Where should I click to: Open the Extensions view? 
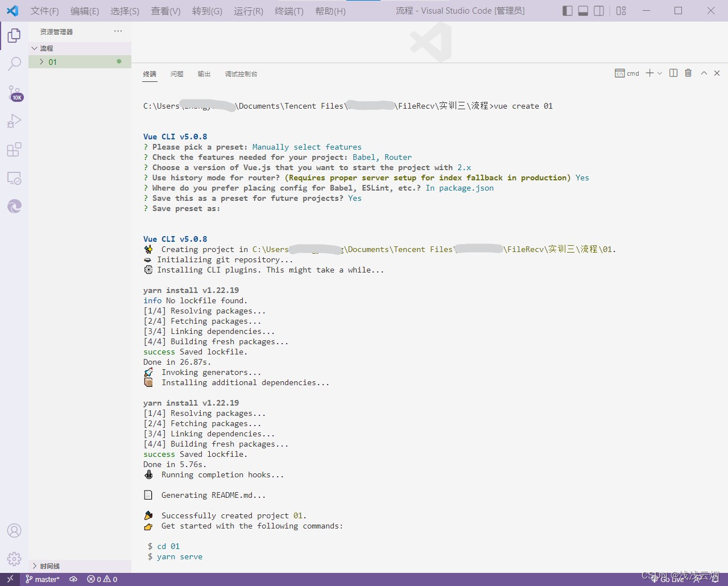tap(14, 150)
